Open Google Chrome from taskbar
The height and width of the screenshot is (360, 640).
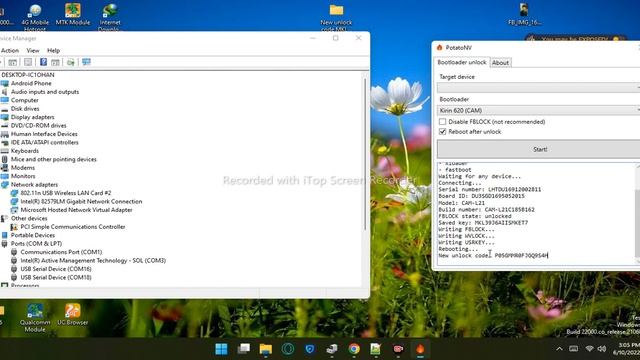point(354,349)
